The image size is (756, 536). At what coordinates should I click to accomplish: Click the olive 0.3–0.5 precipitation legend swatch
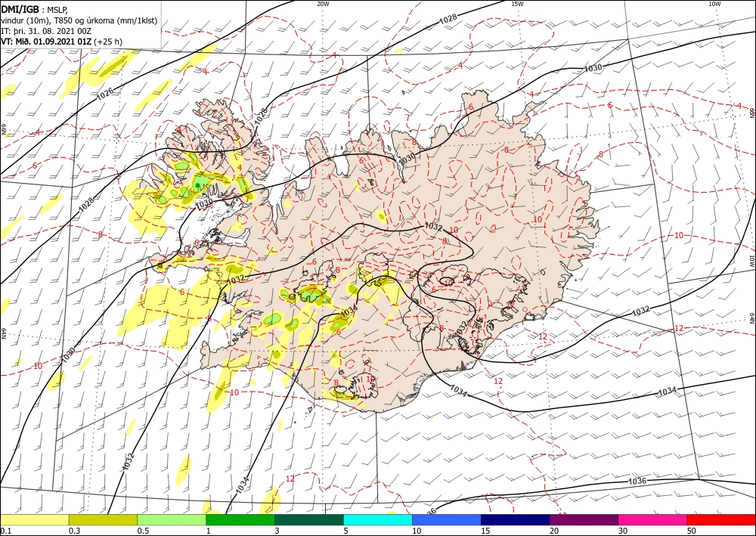click(103, 519)
